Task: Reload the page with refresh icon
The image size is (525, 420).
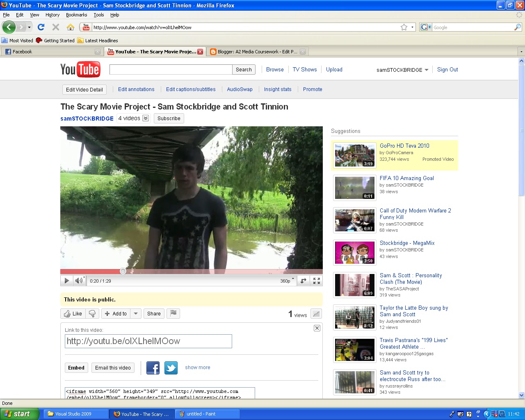Action: click(41, 27)
